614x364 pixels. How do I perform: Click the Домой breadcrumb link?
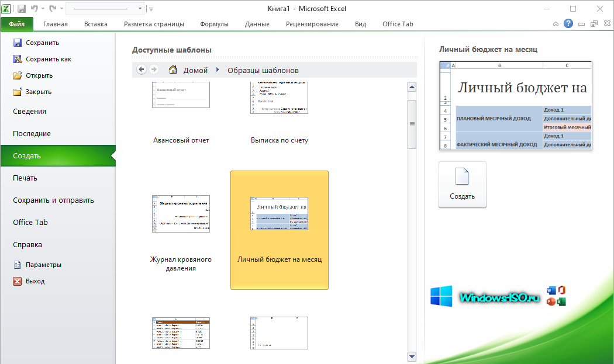tap(195, 71)
